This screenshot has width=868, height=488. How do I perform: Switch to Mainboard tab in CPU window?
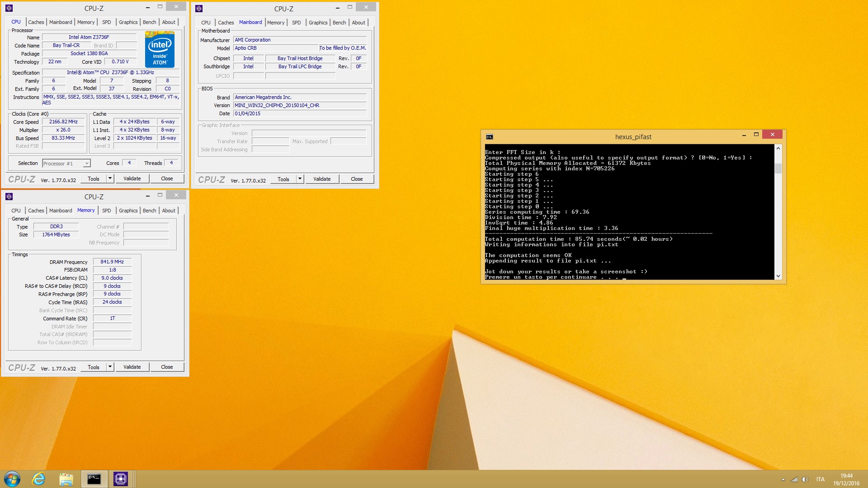point(61,22)
